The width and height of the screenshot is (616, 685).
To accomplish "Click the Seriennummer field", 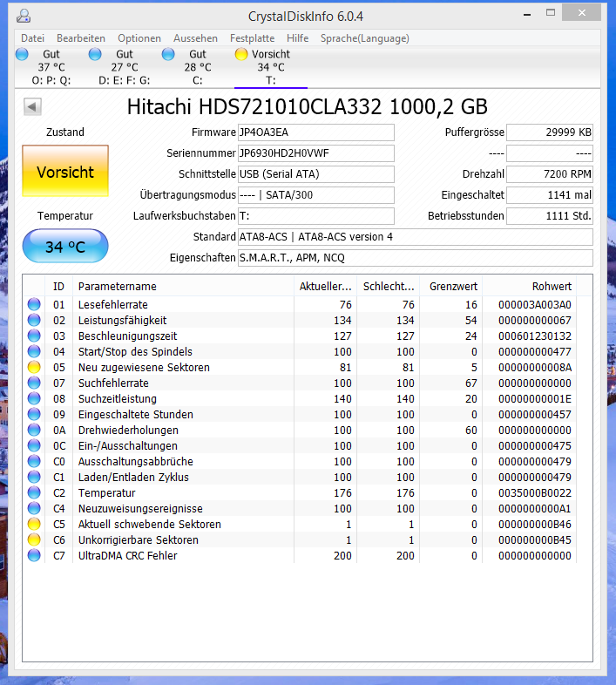I will click(x=316, y=153).
